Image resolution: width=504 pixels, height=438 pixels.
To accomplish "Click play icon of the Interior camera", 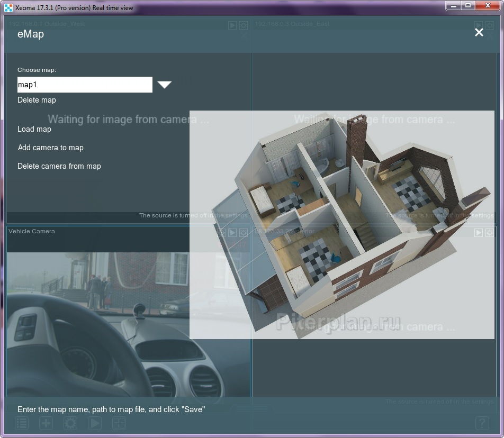I will tap(479, 232).
